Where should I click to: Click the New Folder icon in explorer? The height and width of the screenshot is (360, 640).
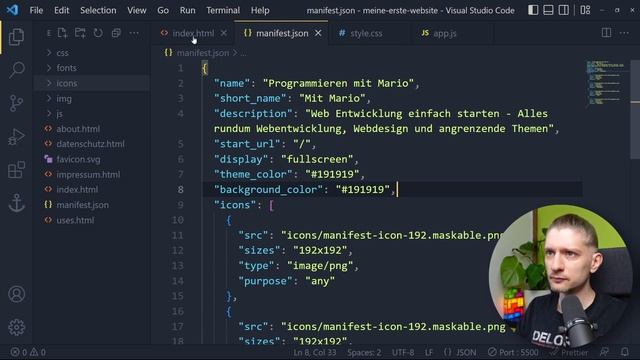pyautogui.click(x=80, y=33)
